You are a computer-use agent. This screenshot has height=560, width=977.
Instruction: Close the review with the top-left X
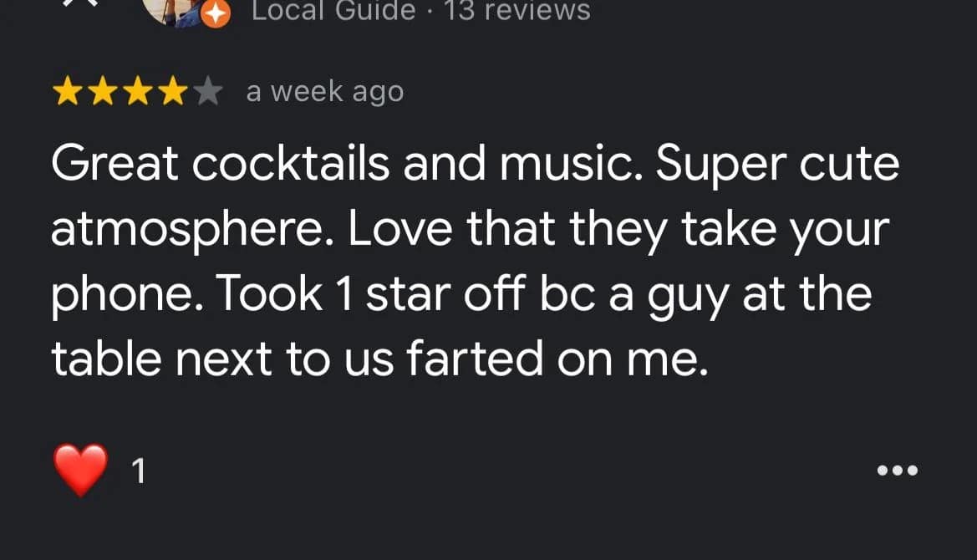(81, 3)
